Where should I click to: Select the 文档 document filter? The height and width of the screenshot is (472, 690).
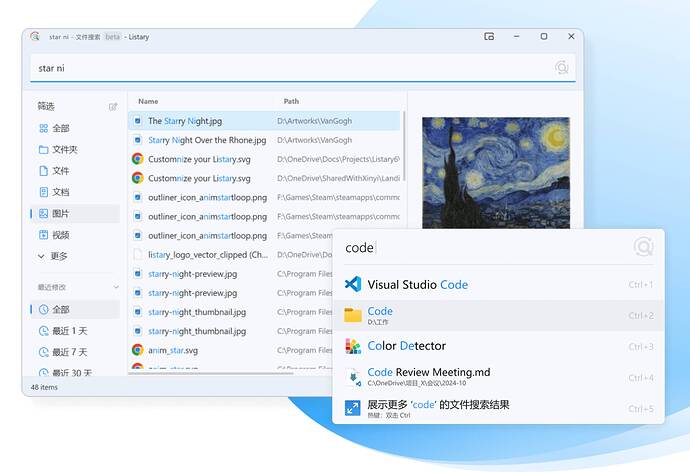click(75, 192)
